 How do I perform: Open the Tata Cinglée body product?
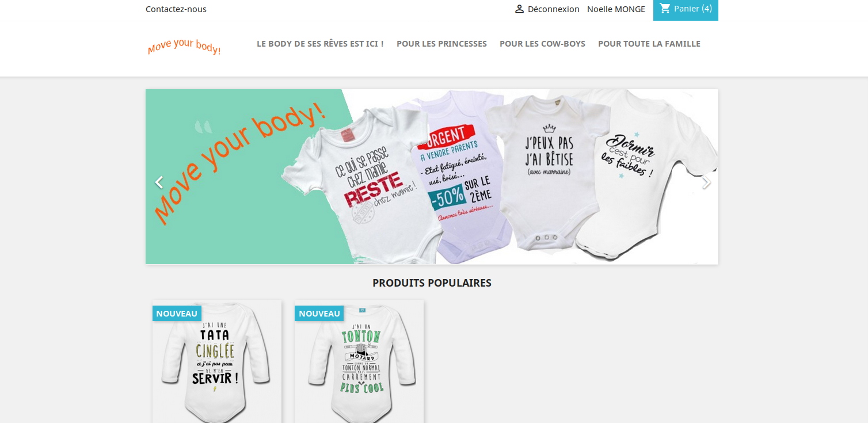coord(217,361)
